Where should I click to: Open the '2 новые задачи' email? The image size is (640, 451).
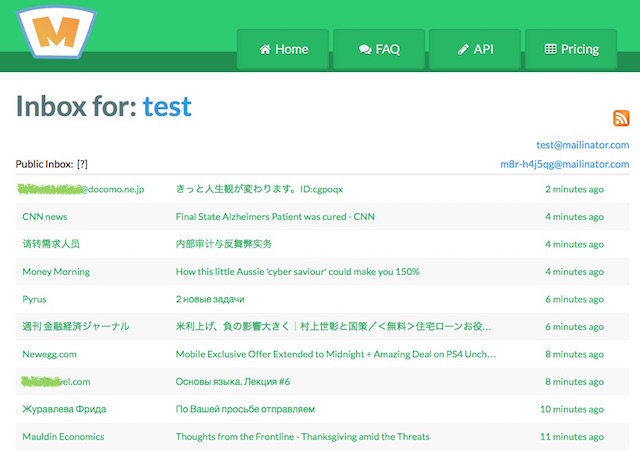210,299
